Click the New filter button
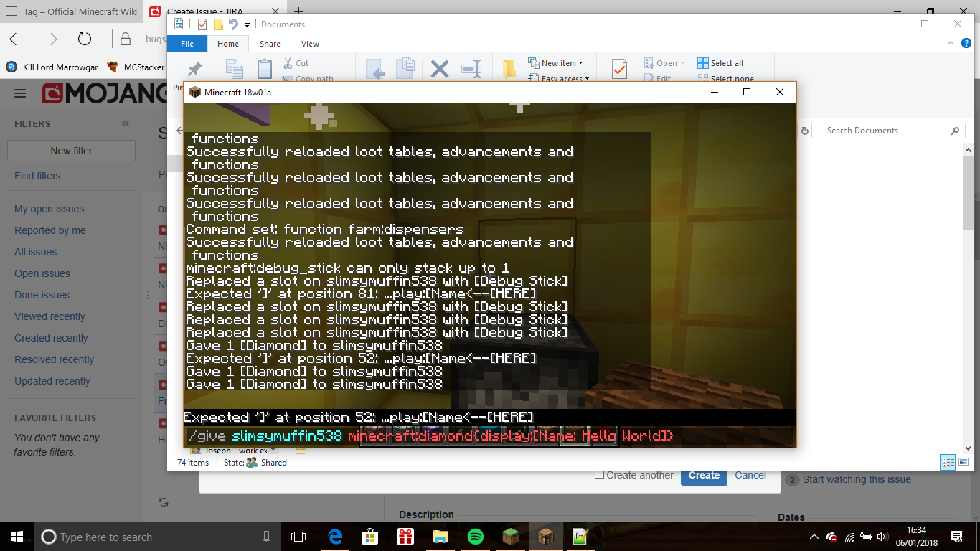980x551 pixels. 72,151
